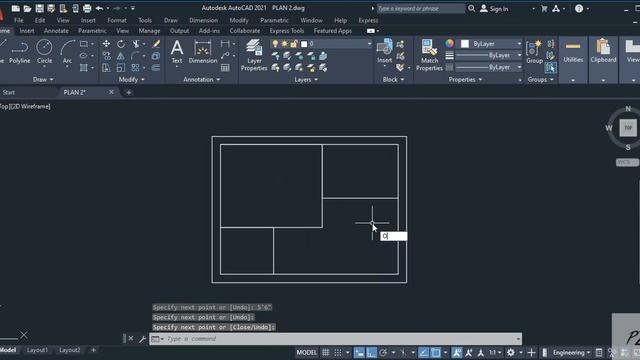Toggle grid display in status bar
640x360 pixels.
pyautogui.click(x=326, y=353)
